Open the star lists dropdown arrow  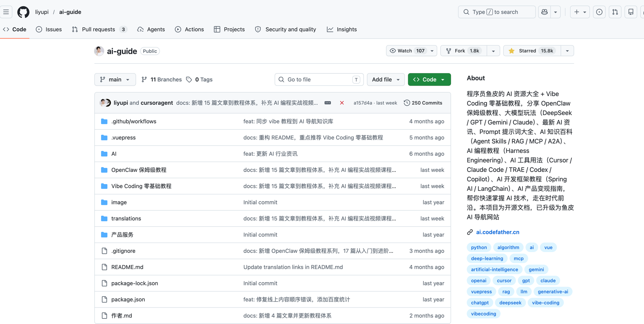click(x=567, y=51)
